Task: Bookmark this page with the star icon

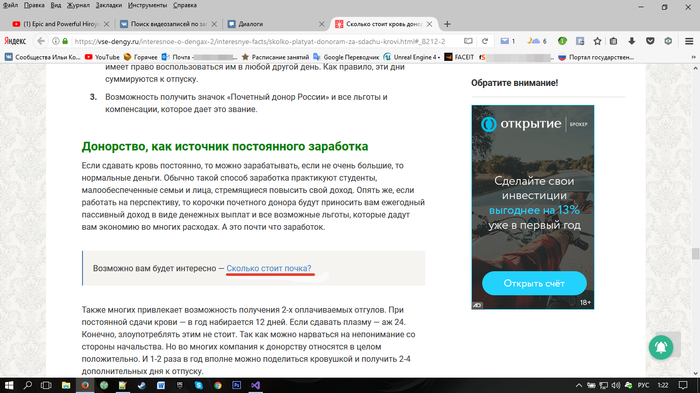Action: point(597,41)
